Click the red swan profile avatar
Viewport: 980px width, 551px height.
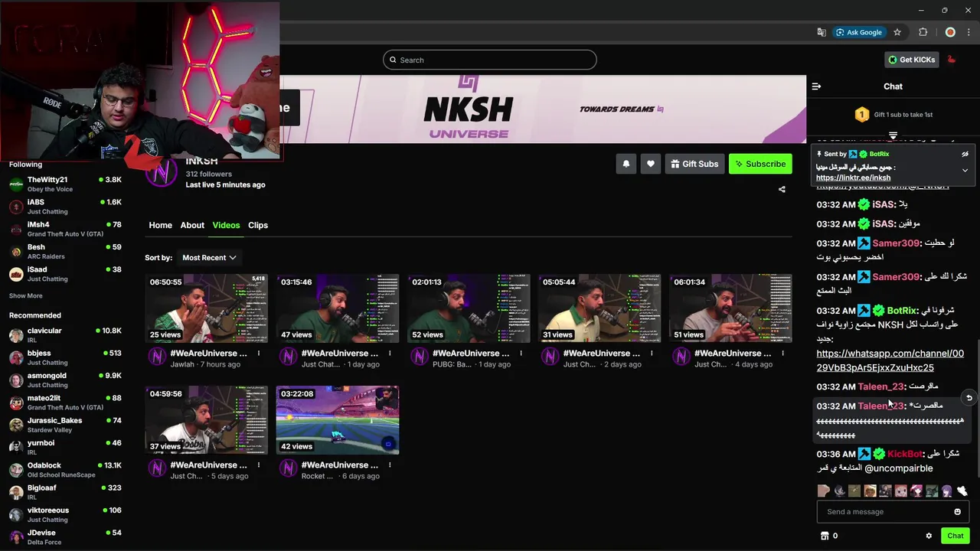pos(952,60)
